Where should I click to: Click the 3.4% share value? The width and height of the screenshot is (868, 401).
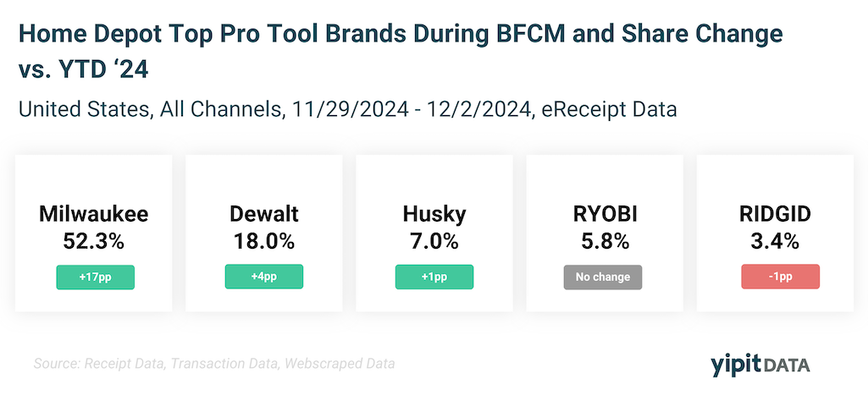[775, 241]
